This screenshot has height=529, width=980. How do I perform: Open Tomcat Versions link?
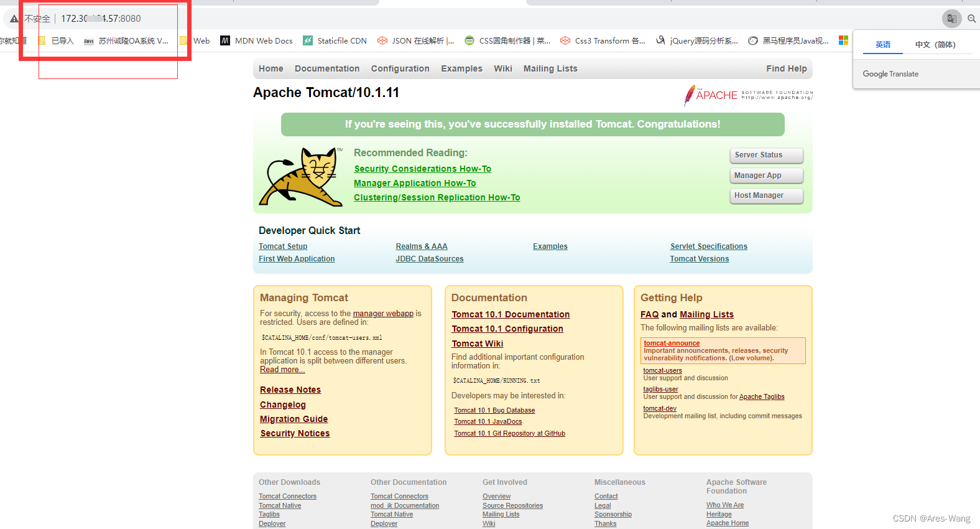pos(700,259)
